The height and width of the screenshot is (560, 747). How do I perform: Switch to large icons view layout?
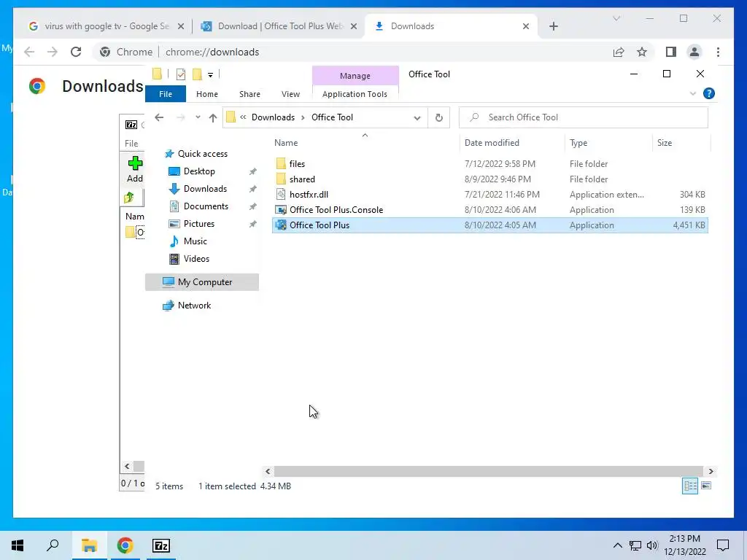(706, 486)
